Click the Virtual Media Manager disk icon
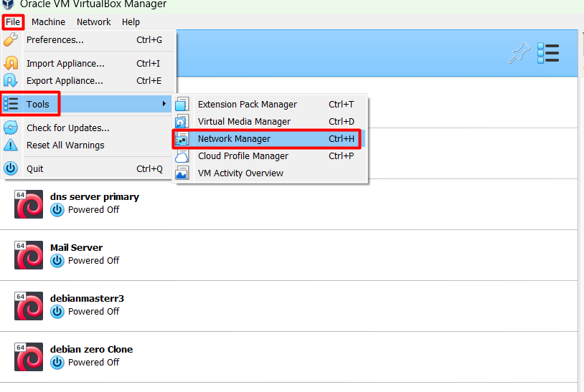Image resolution: width=584 pixels, height=392 pixels. point(182,121)
